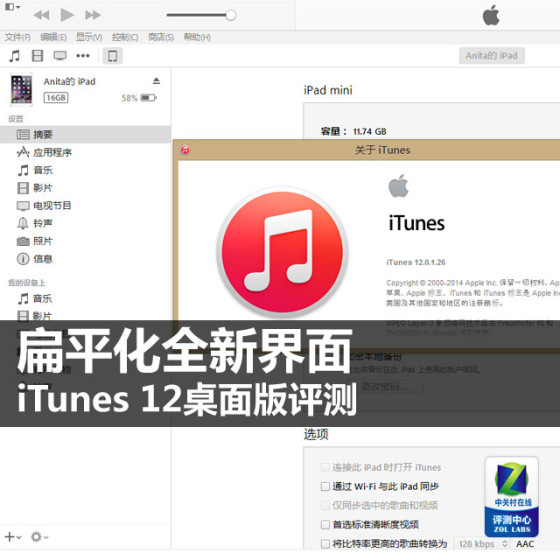Show more media types with the ellipsis icon
The height and width of the screenshot is (560, 560).
pos(83,56)
